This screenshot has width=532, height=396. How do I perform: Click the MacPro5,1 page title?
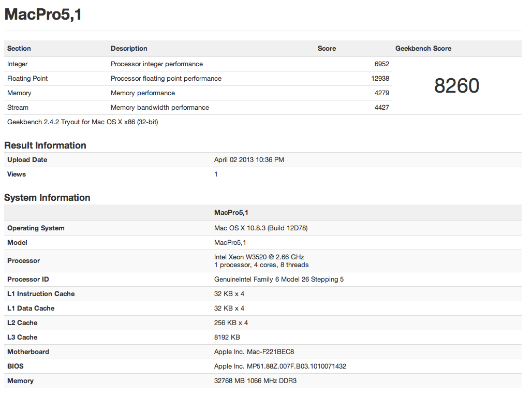click(x=43, y=14)
